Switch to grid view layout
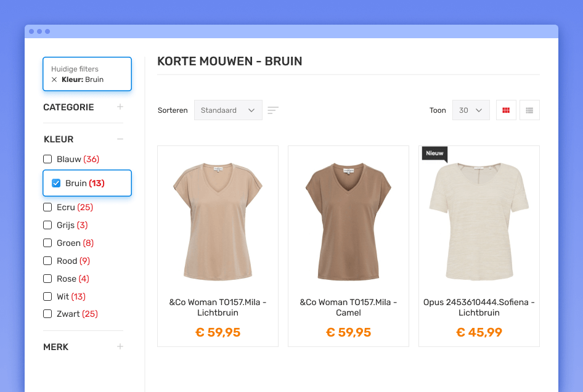This screenshot has width=583, height=392. coord(506,110)
